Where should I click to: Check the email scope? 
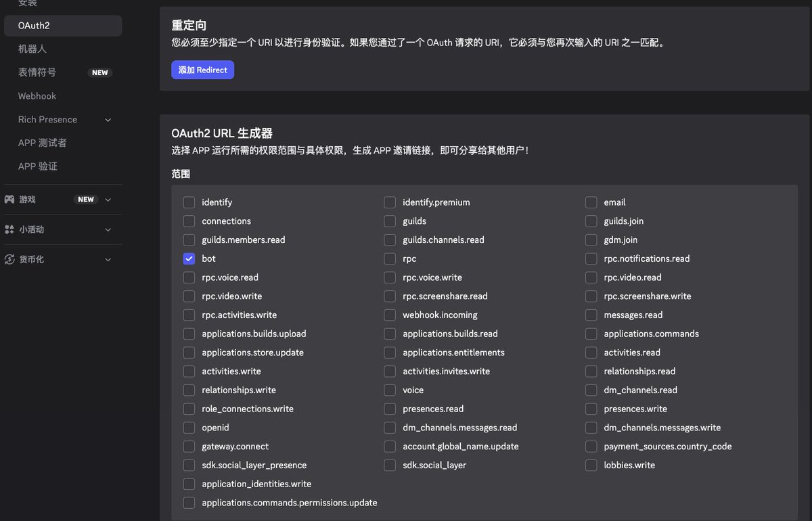591,202
